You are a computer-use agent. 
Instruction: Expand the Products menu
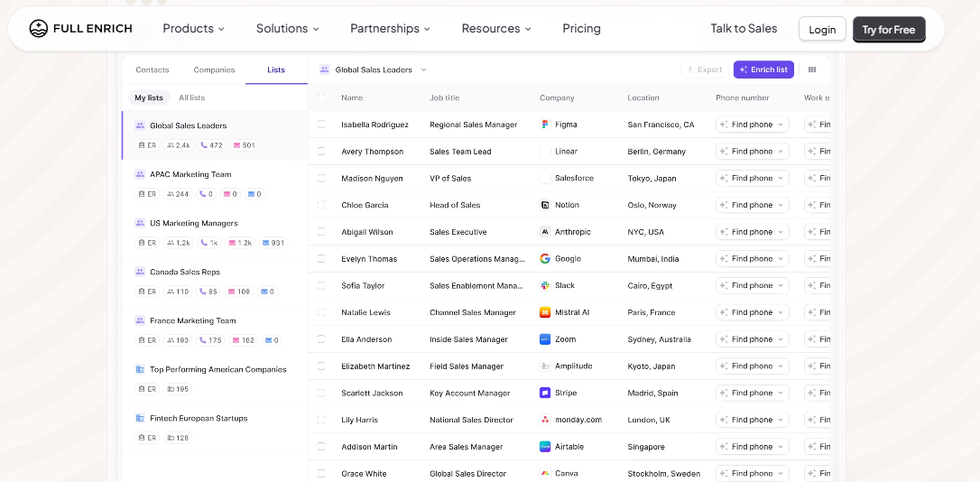coord(194,28)
